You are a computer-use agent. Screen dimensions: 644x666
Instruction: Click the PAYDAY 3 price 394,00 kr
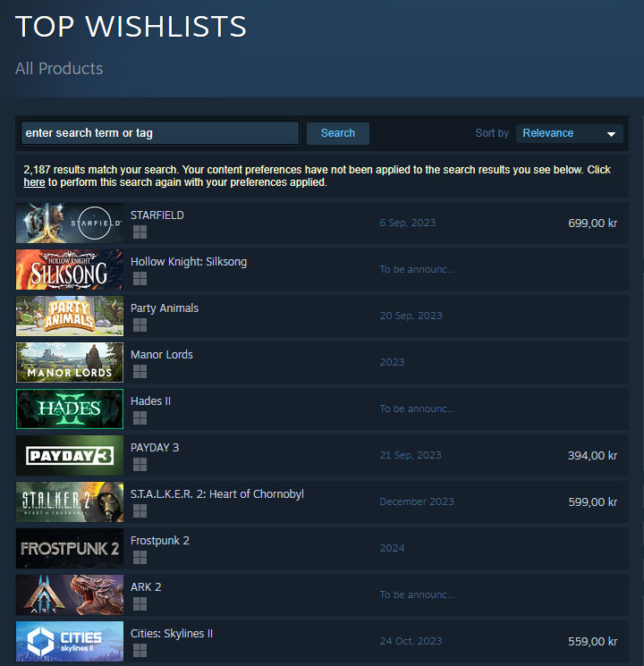592,456
